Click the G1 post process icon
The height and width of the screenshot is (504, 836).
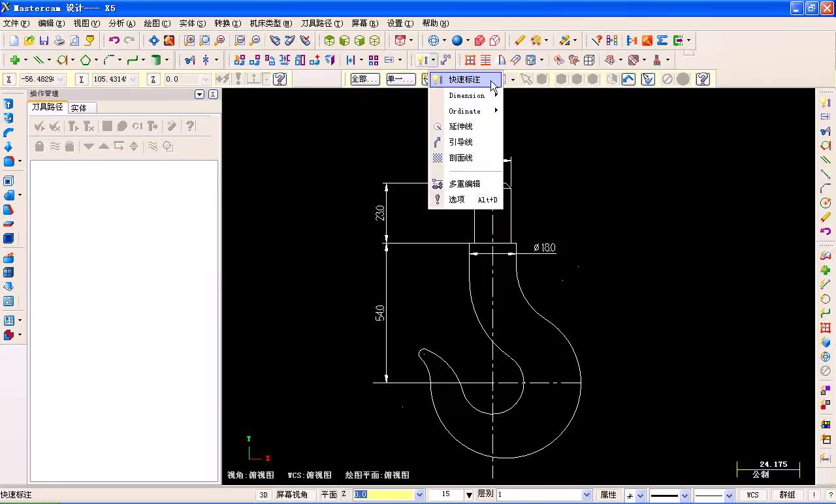tap(138, 126)
